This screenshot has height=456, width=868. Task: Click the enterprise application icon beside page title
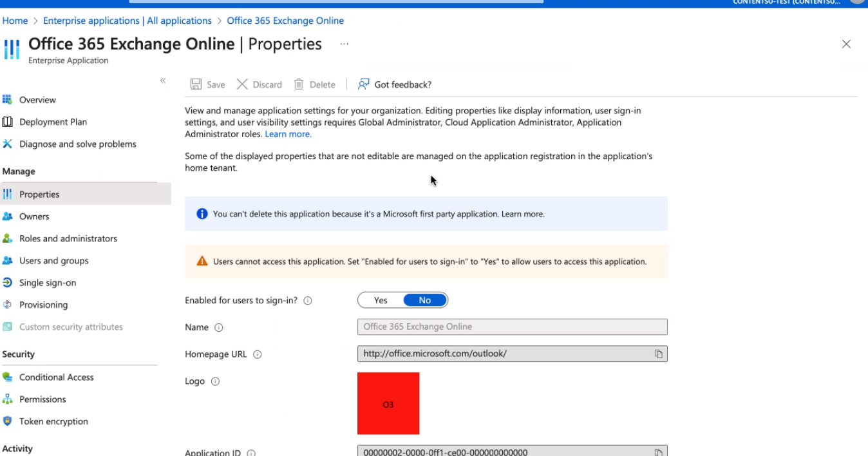12,49
